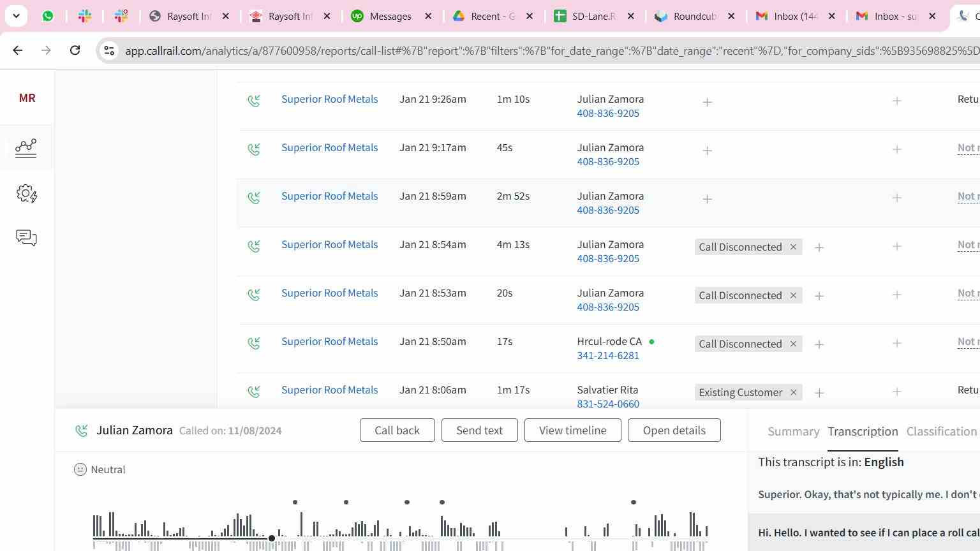
Task: Add another tag to the Jan 21 8:50am call
Action: (819, 344)
